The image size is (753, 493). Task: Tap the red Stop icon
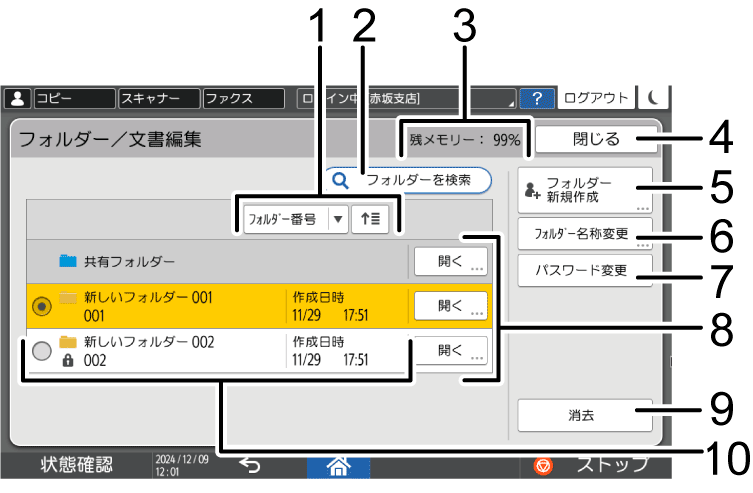(543, 466)
